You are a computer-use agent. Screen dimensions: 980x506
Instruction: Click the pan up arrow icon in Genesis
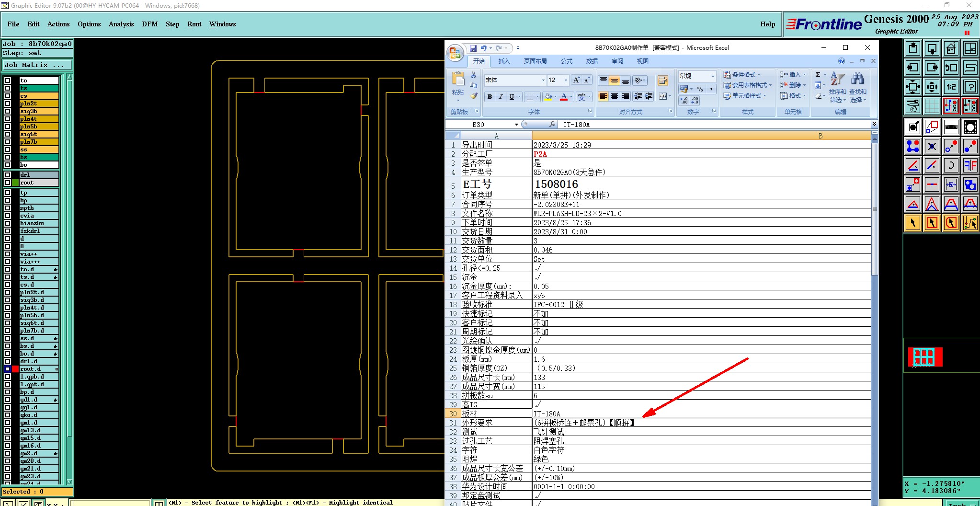913,48
